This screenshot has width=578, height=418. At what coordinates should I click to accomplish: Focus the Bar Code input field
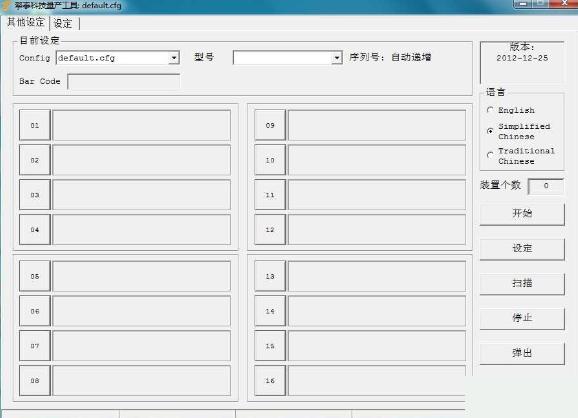[x=123, y=81]
